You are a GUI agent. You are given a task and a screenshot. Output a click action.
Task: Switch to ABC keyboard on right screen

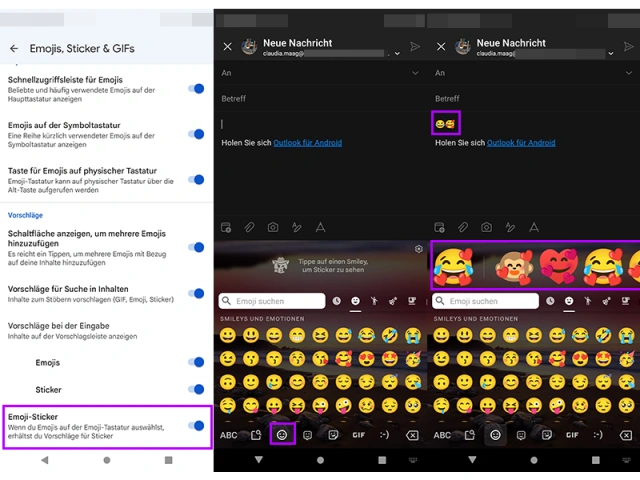point(442,435)
